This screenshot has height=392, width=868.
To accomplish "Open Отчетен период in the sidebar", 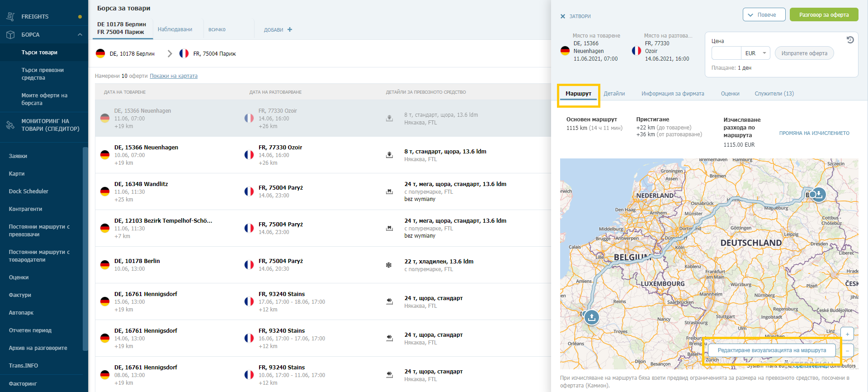I will 30,330.
